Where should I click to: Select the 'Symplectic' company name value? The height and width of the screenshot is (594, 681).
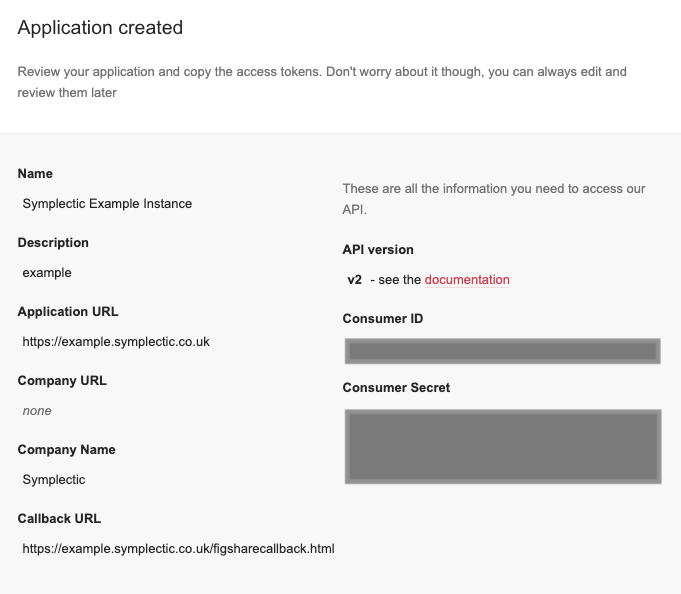(54, 480)
